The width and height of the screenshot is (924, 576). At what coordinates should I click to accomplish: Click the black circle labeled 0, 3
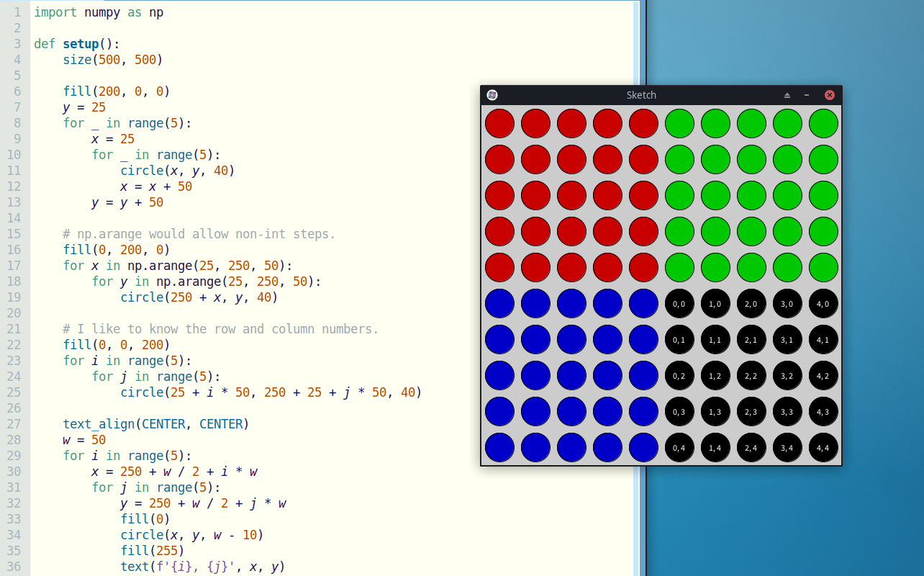point(679,412)
